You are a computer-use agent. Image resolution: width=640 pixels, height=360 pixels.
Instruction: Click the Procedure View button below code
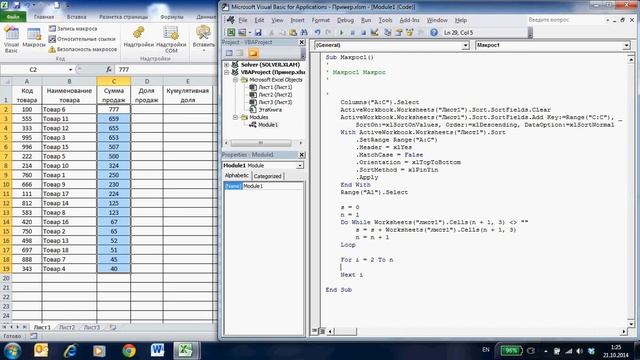315,331
